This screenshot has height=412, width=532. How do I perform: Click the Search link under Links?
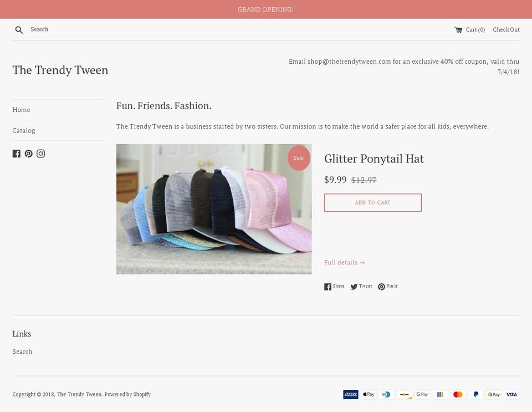point(22,352)
